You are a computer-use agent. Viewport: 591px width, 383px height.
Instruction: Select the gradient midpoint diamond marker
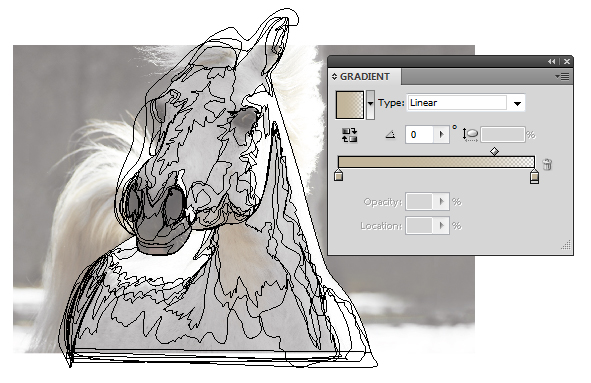[x=495, y=152]
